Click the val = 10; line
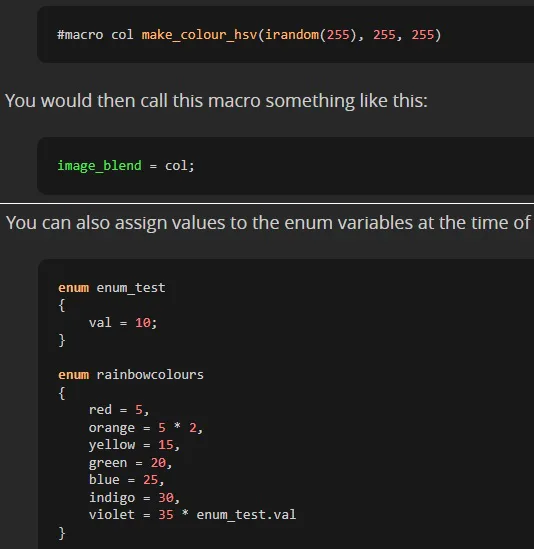Viewport: 534px width, 549px height. 123,322
